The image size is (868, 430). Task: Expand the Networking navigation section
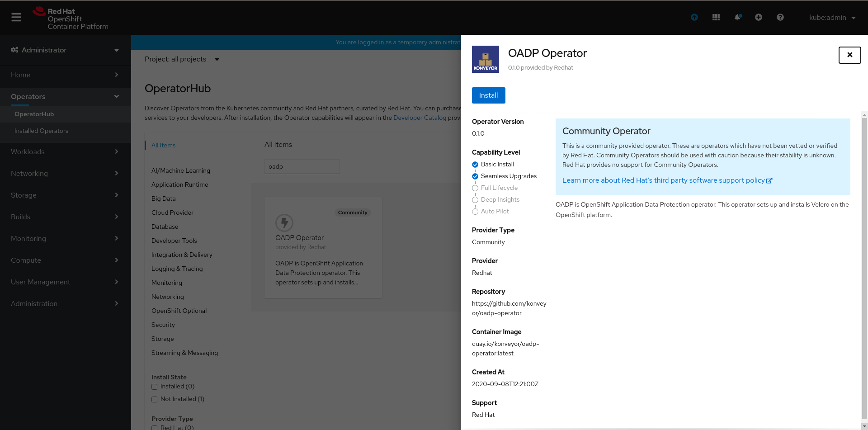[x=66, y=174]
